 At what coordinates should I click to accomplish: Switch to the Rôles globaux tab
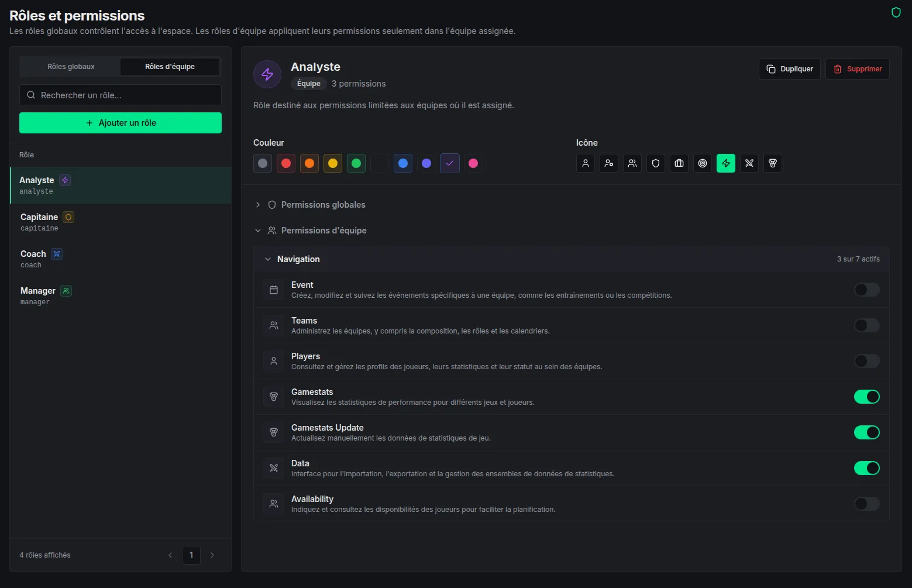click(x=71, y=67)
